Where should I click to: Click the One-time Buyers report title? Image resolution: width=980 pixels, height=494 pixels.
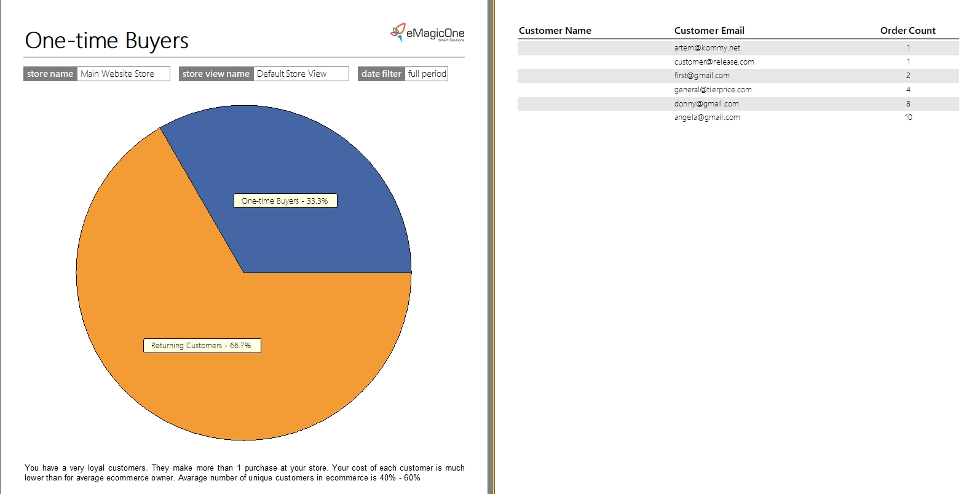(106, 41)
